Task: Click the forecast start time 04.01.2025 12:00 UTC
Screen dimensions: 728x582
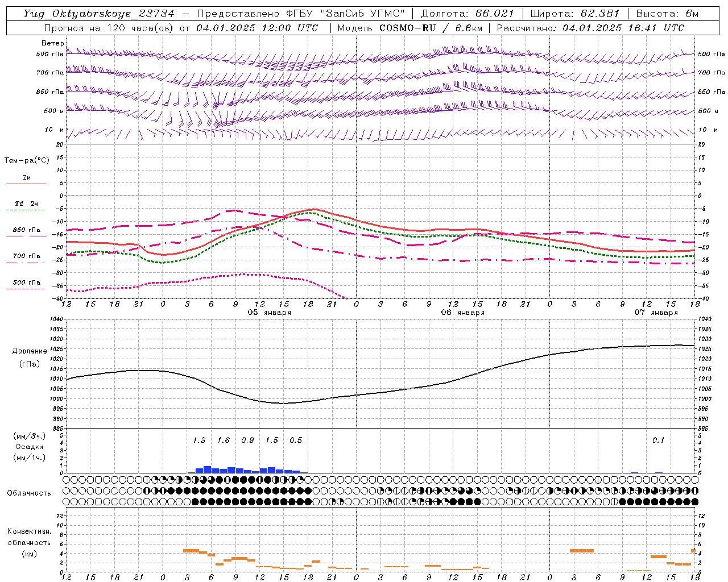Action: 257,28
